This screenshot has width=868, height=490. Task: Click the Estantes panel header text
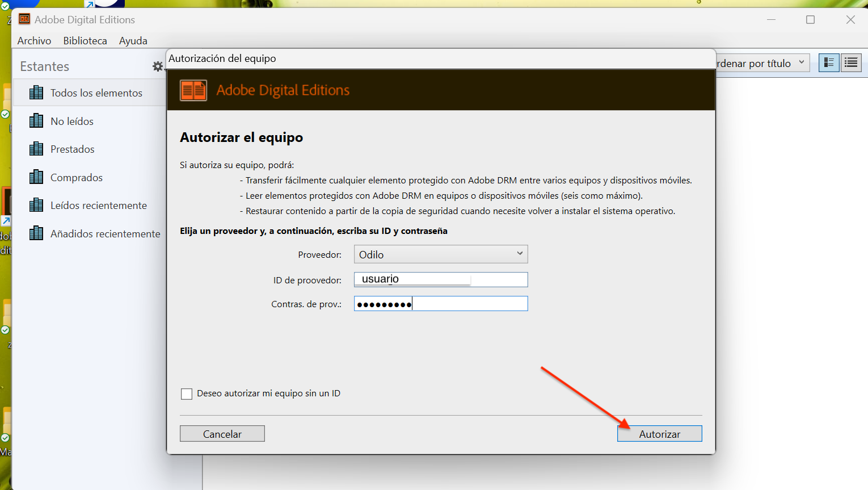pos(45,66)
